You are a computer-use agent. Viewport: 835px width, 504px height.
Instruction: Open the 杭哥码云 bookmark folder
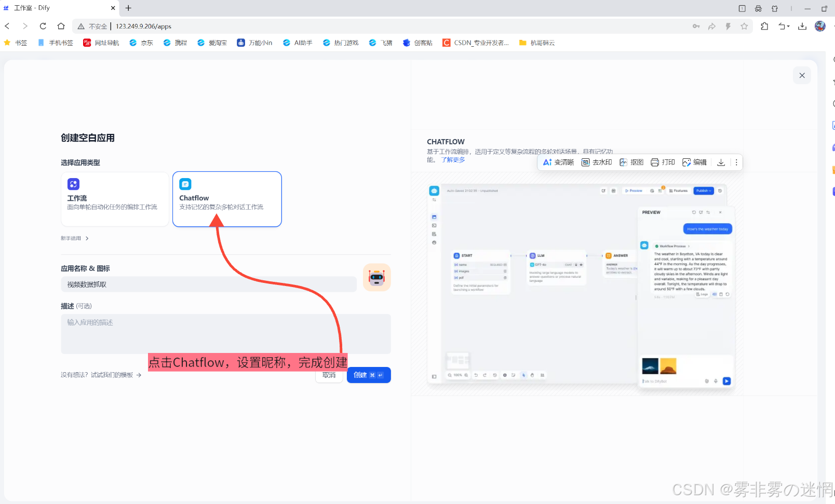(x=537, y=43)
